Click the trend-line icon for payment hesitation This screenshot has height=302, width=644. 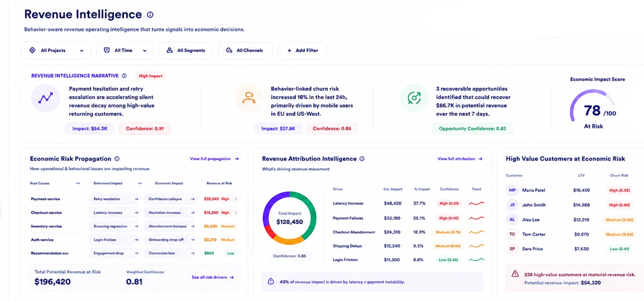(46, 98)
